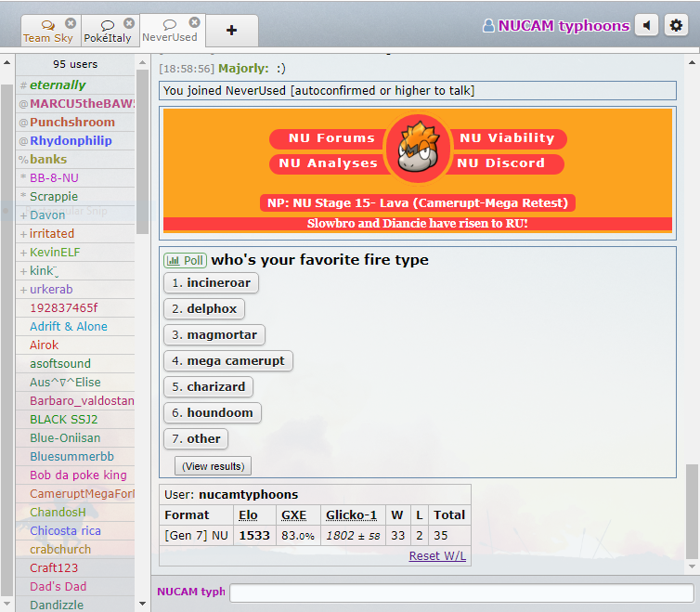Select user BLACK SSJ2 in the list
700x612 pixels.
(x=75, y=420)
